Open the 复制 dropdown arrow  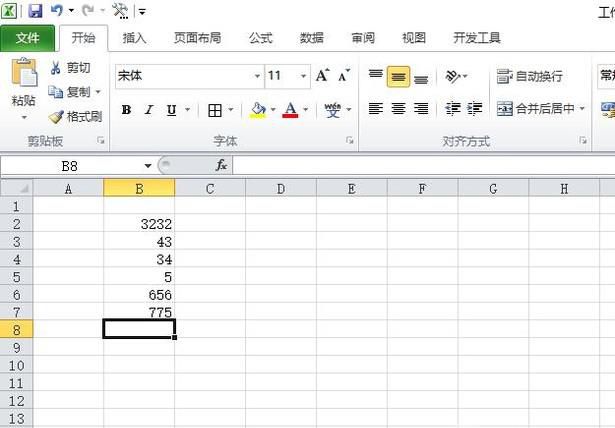pyautogui.click(x=98, y=92)
